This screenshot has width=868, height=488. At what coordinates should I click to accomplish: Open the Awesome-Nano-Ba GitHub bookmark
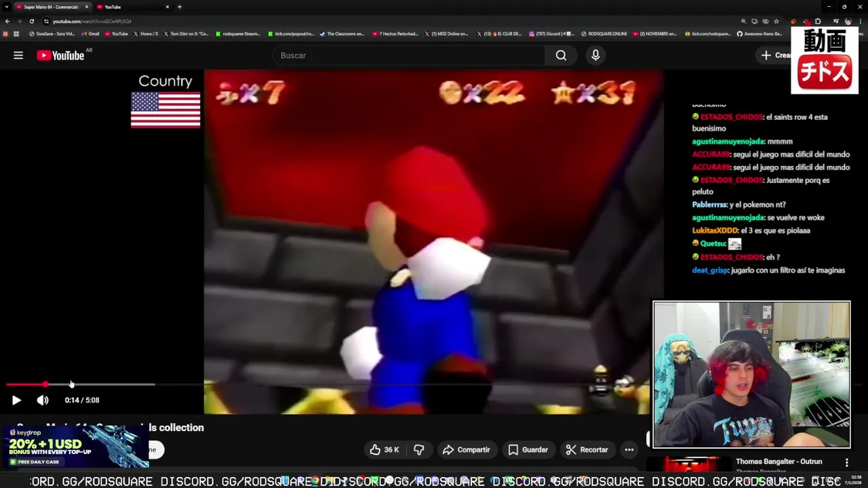click(x=760, y=33)
